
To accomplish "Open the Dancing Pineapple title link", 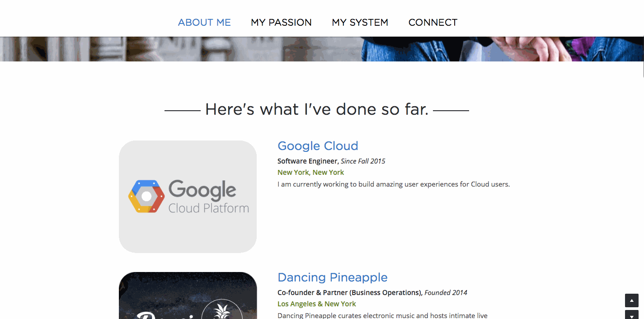I will click(333, 277).
